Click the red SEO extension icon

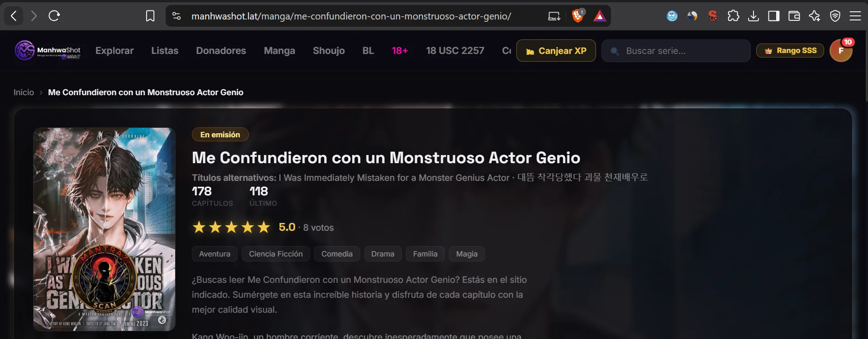712,16
